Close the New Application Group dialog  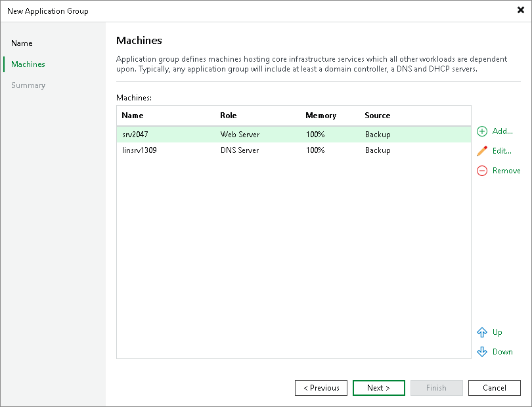520,11
